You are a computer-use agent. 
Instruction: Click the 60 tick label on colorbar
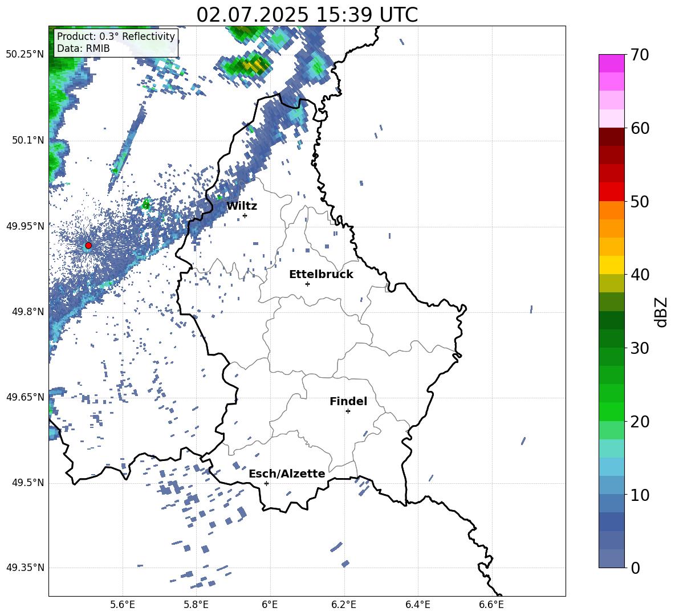click(640, 128)
